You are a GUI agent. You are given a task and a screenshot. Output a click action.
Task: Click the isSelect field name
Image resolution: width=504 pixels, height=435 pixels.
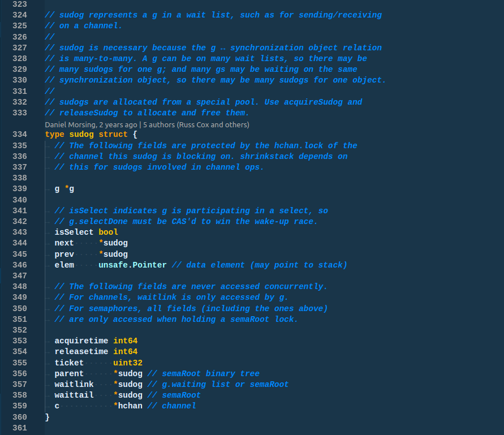pyautogui.click(x=74, y=232)
